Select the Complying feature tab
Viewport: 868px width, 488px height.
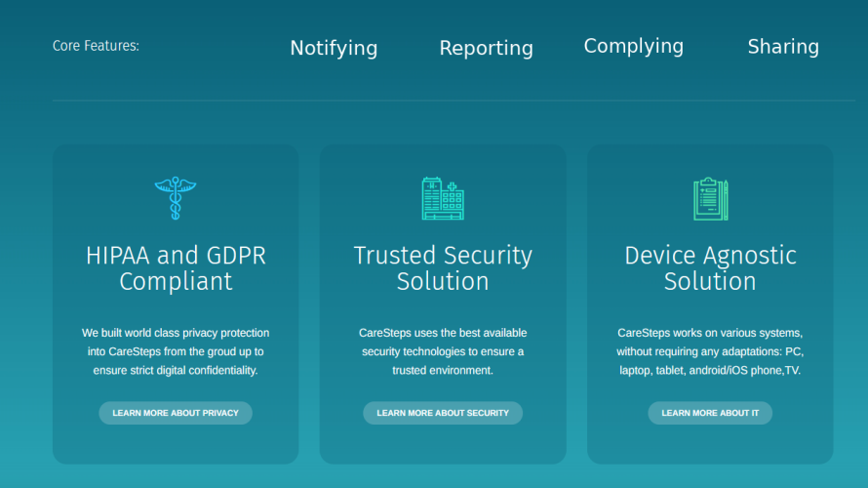(x=634, y=47)
